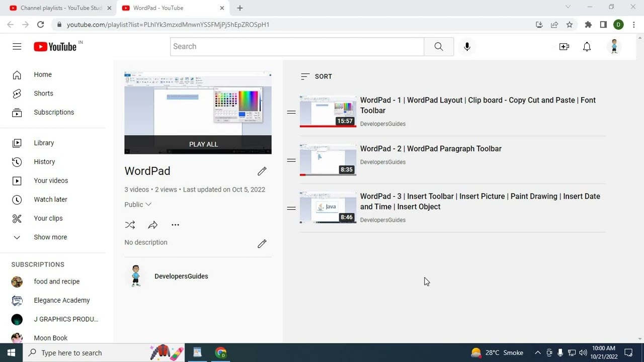Share the WordPad playlist
Image resolution: width=644 pixels, height=362 pixels.
[x=153, y=225]
